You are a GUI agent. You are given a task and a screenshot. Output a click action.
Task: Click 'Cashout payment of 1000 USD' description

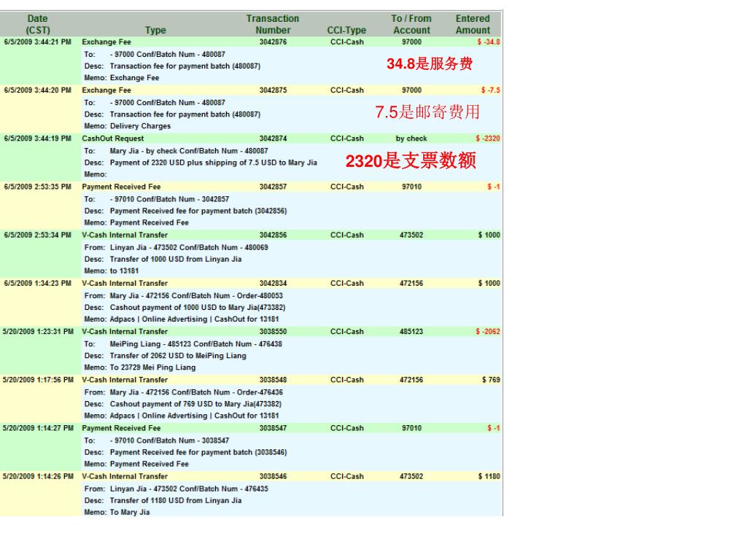198,308
